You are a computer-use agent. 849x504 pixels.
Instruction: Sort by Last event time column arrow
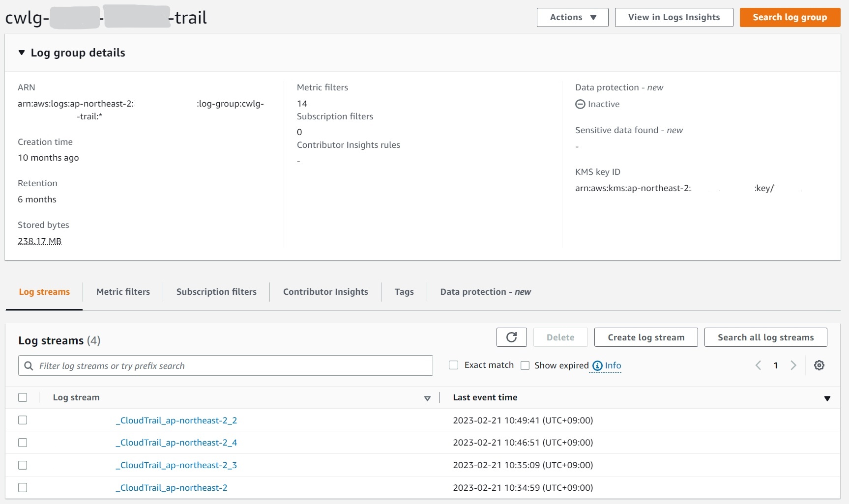[827, 398]
